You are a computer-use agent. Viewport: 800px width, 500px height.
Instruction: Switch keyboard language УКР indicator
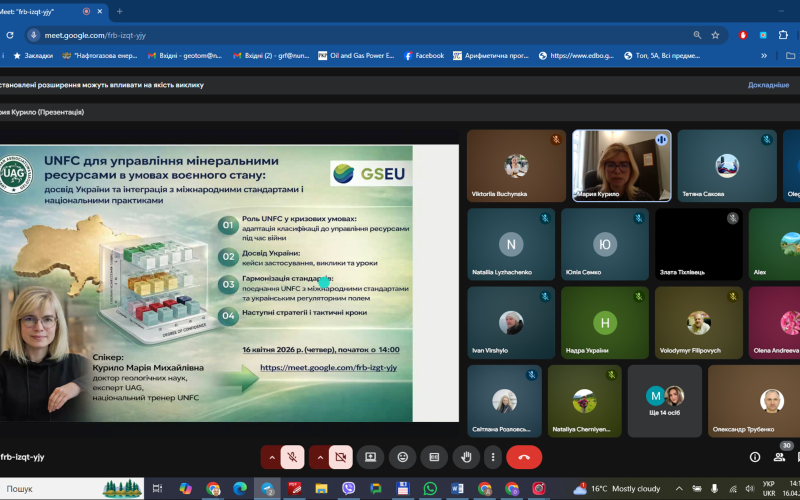click(x=769, y=489)
